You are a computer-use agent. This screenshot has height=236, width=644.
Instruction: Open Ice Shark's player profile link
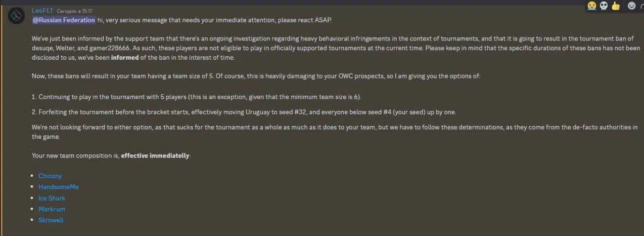click(x=52, y=198)
